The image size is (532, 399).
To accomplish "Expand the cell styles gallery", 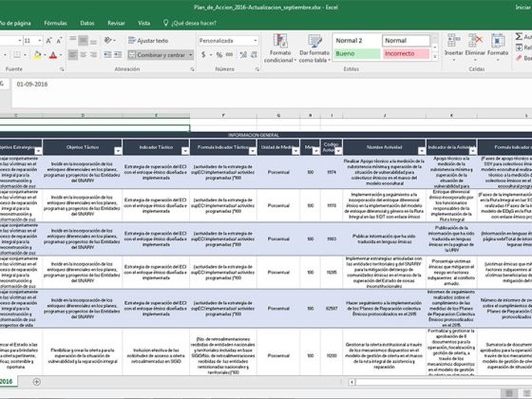I will pos(435,57).
